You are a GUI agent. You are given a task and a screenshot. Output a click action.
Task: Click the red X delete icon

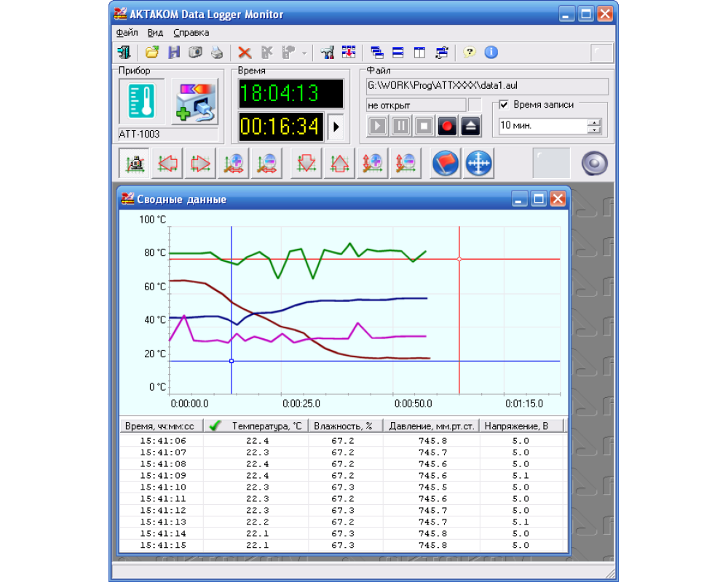pyautogui.click(x=245, y=52)
